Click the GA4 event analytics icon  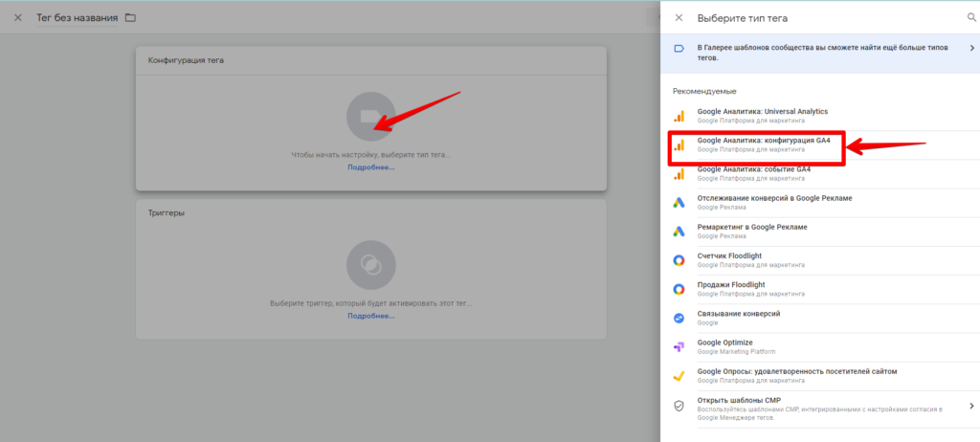click(679, 174)
